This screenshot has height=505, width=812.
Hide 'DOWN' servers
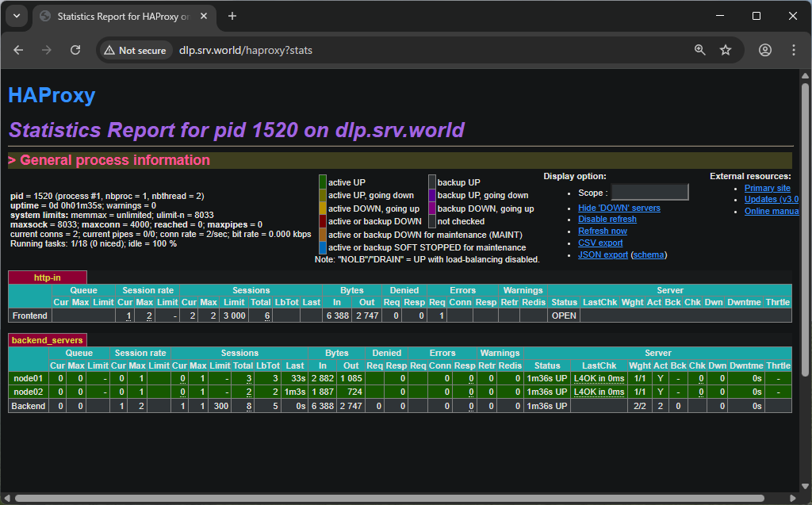[x=618, y=207]
